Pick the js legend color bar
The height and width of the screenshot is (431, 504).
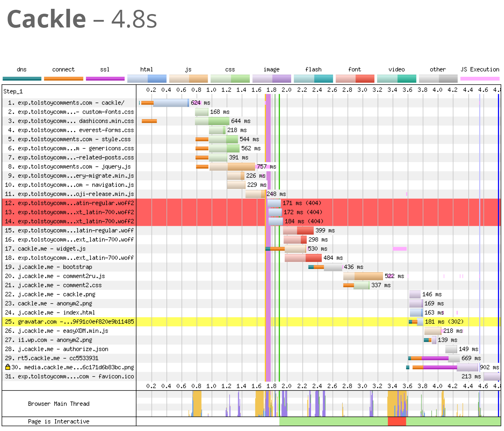tap(188, 78)
